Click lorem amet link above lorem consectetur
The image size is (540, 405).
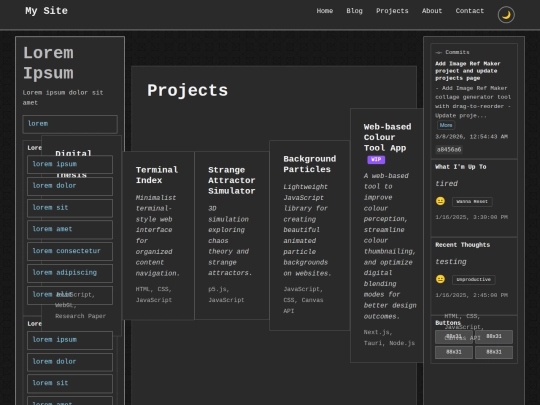(x=70, y=230)
